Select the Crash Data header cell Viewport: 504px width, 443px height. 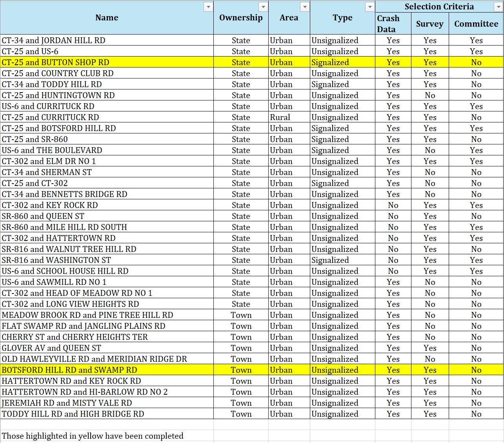(x=393, y=24)
